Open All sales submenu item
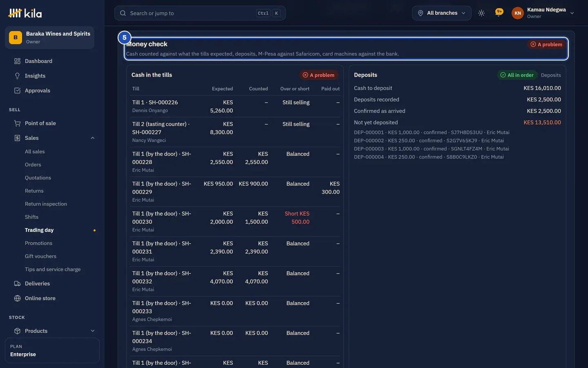588x368 pixels. 35,152
